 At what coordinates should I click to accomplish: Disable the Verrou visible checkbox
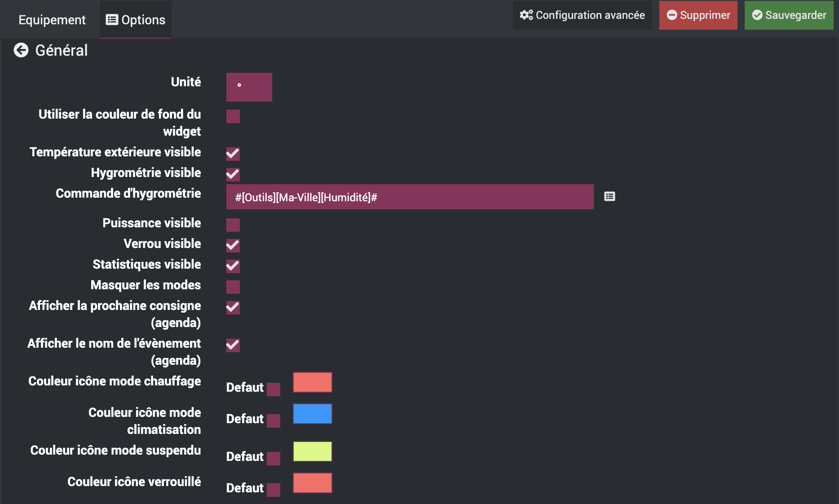(233, 246)
